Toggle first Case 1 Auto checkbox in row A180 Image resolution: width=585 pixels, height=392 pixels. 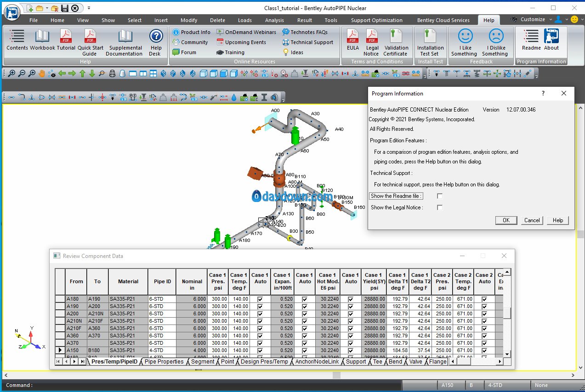pos(260,299)
